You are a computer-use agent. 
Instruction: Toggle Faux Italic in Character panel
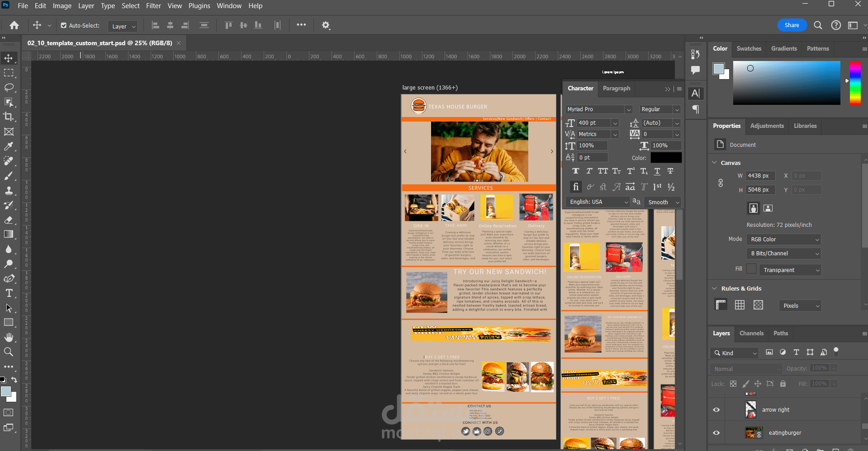pos(589,171)
